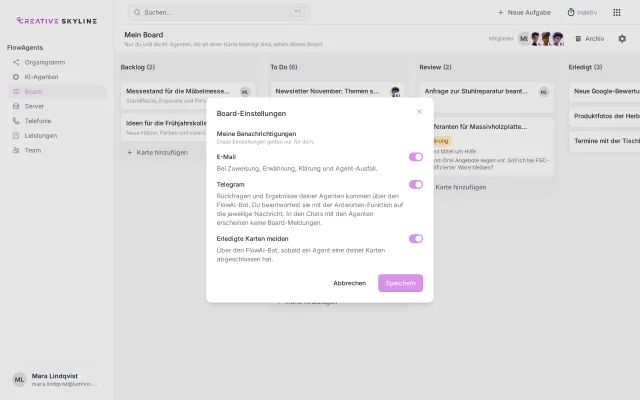Open Leistungen in the sidebar
Viewport: 640px width, 400px height.
click(56, 136)
